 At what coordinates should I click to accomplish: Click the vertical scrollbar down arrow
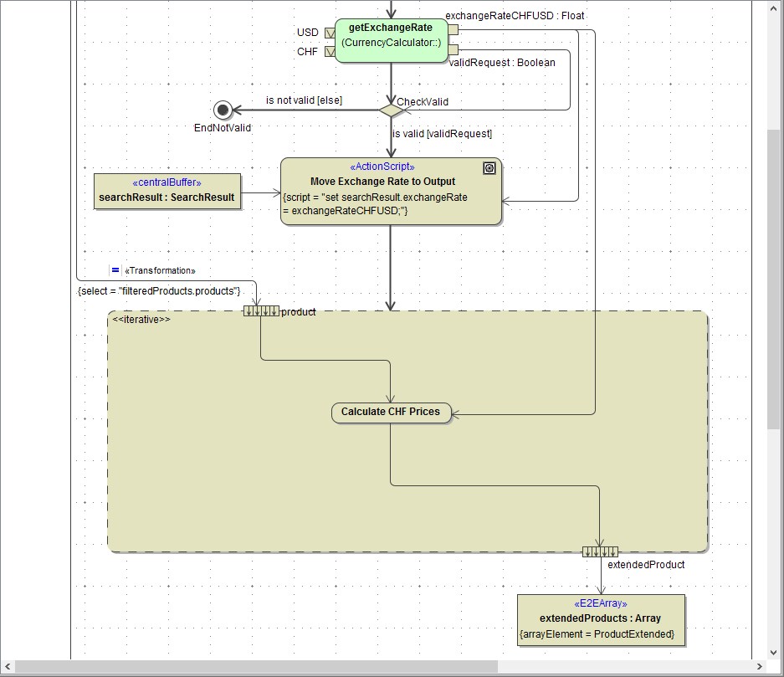(x=773, y=652)
